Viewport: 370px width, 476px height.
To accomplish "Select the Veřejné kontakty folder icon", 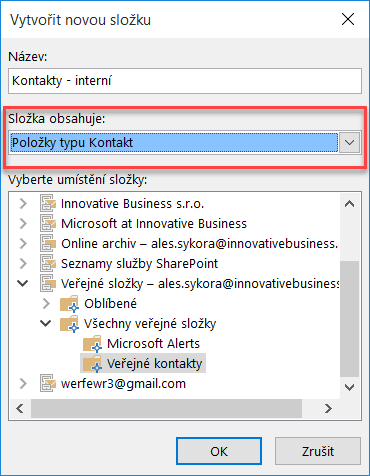I will coord(93,364).
